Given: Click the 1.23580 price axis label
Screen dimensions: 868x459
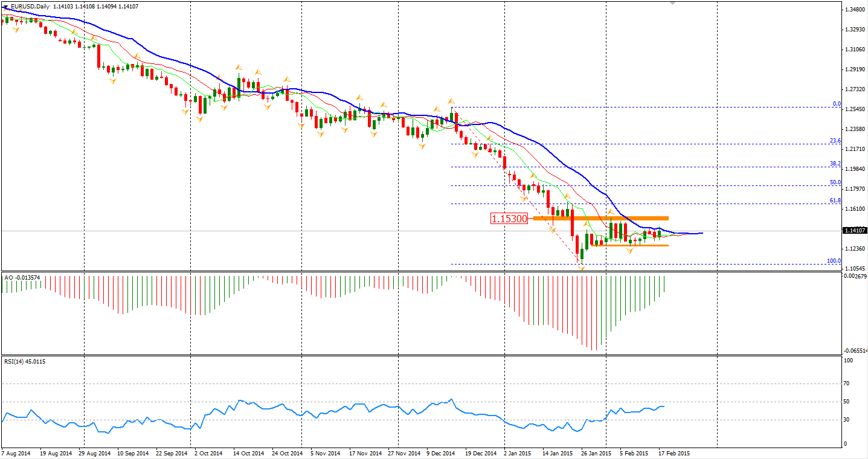Looking at the screenshot, I should point(855,129).
